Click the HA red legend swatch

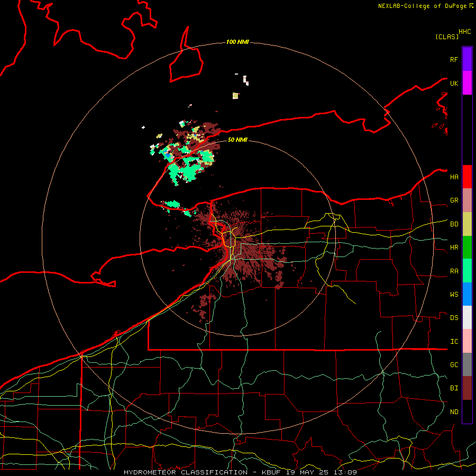(x=467, y=177)
